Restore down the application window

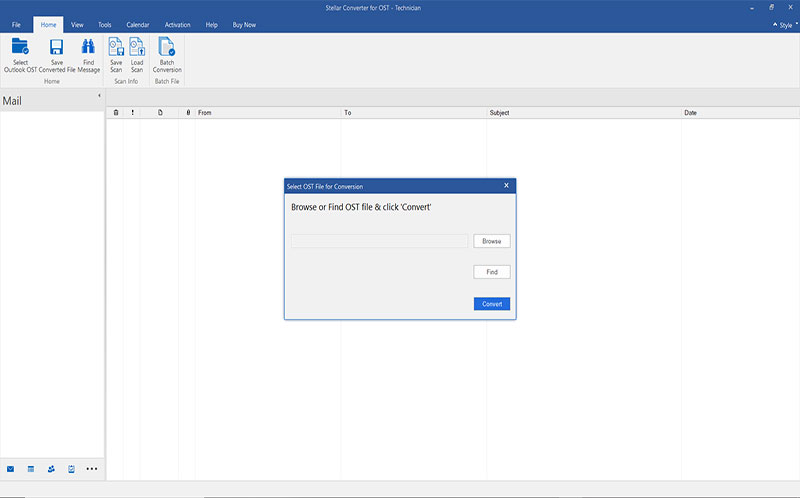pyautogui.click(x=771, y=8)
